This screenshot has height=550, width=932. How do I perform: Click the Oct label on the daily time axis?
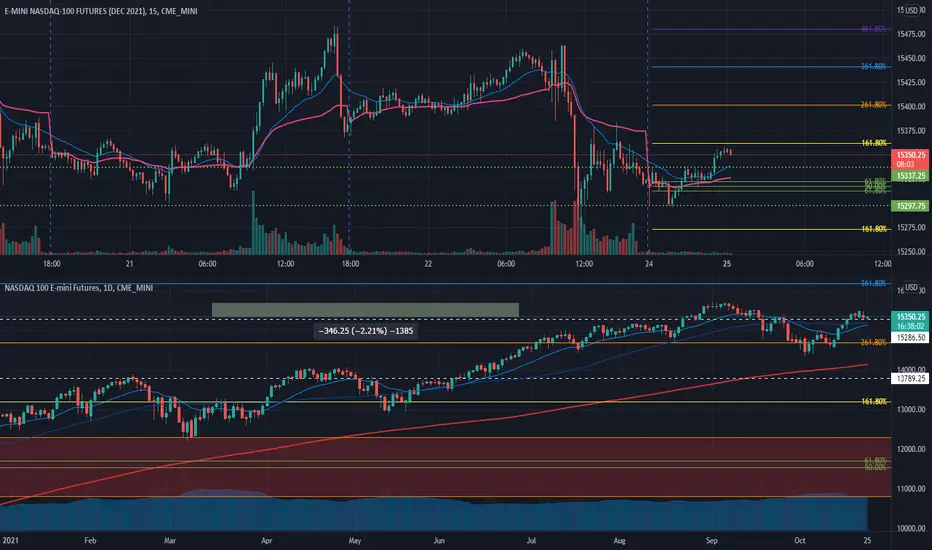(799, 540)
